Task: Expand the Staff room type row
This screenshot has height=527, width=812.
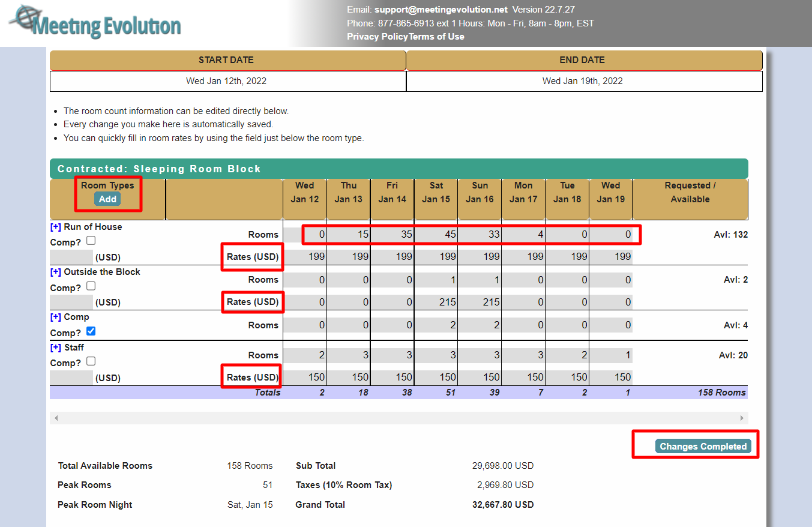Action: pos(56,348)
